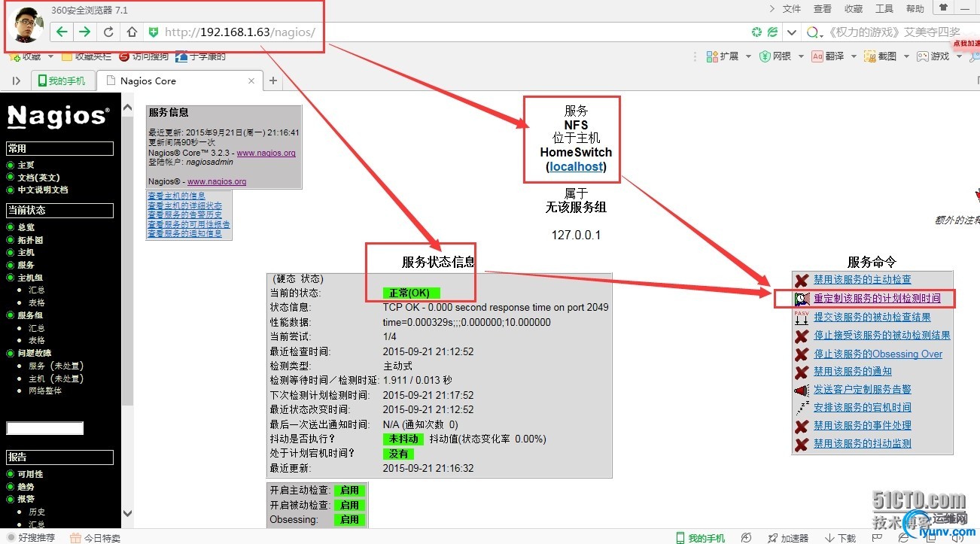Click the Nagios sidebar quick search box

tap(44, 428)
